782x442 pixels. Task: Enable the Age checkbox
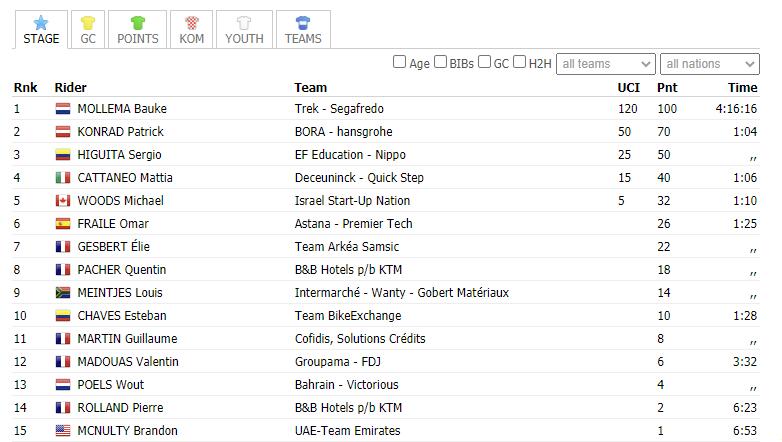(x=399, y=62)
